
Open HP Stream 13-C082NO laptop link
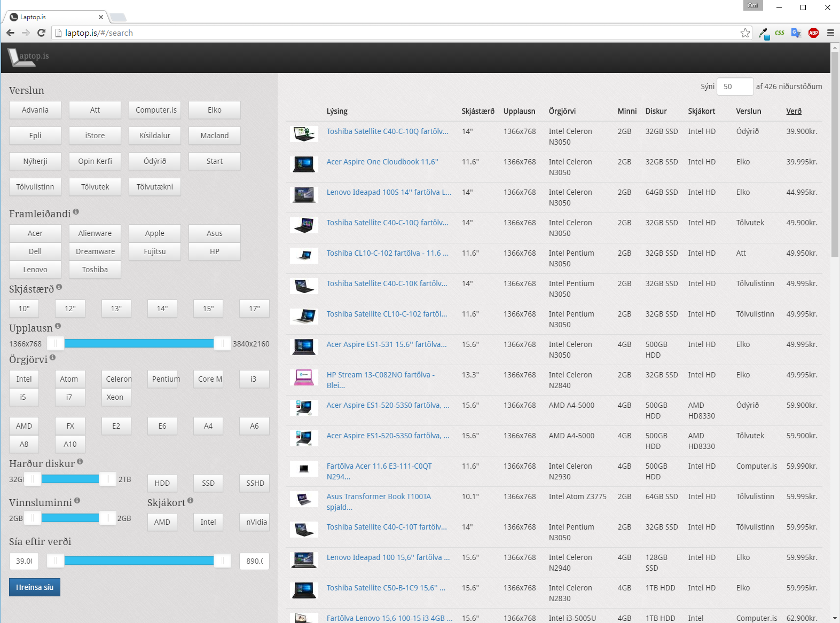pos(380,375)
